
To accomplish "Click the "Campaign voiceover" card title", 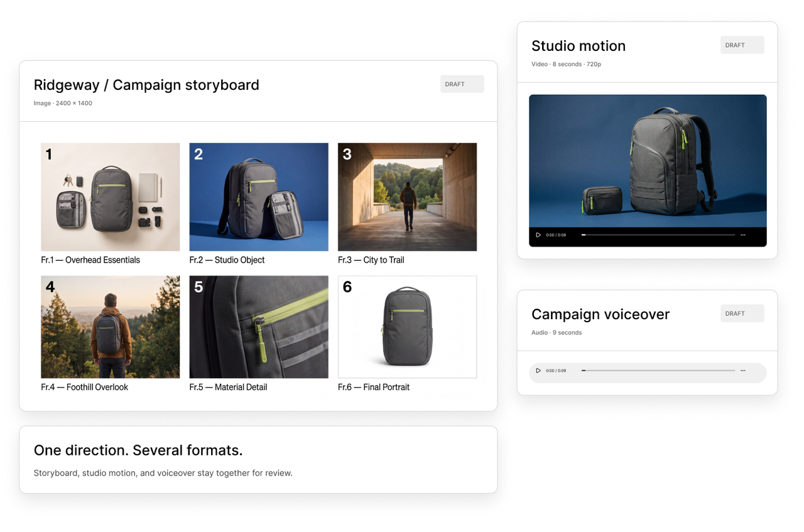I will tap(600, 314).
